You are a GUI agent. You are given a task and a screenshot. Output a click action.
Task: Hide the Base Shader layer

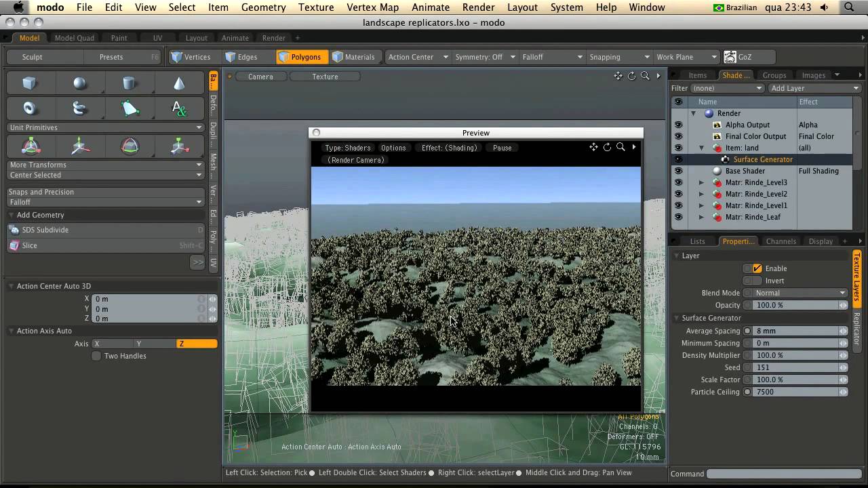coord(678,171)
